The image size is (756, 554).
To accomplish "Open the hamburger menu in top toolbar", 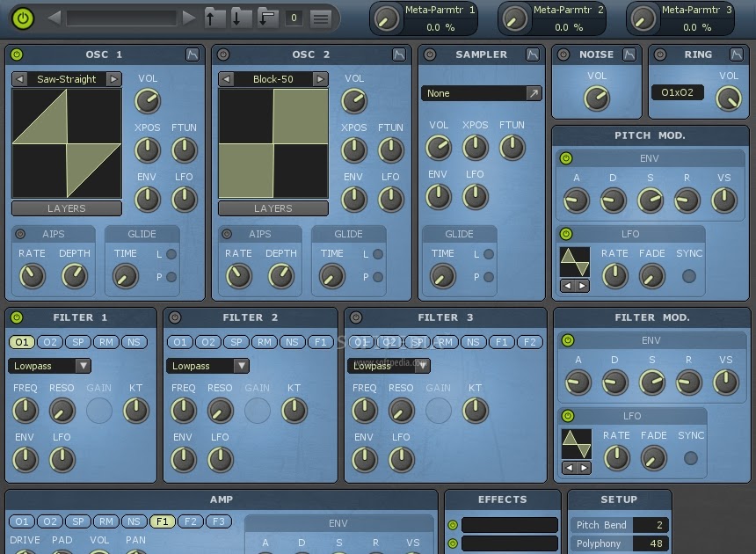I will (322, 18).
